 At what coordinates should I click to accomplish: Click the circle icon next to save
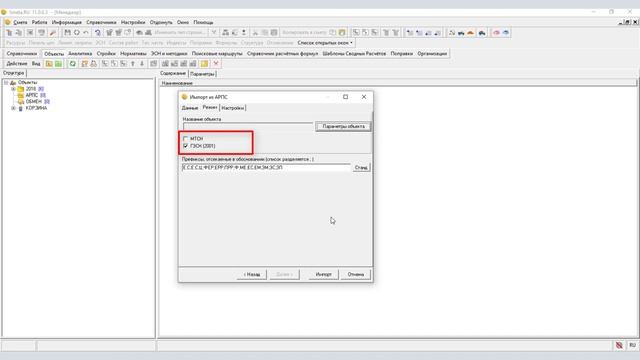(x=77, y=33)
